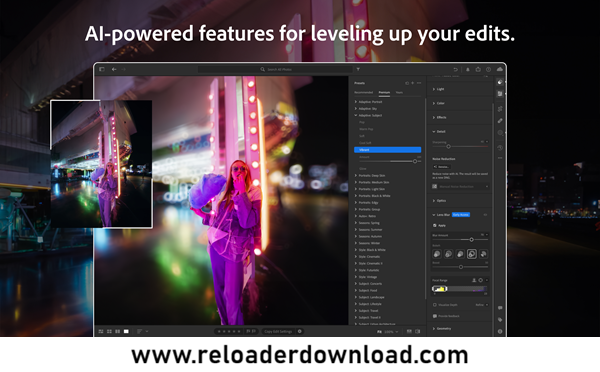Go back with the left arrow

pyautogui.click(x=114, y=69)
